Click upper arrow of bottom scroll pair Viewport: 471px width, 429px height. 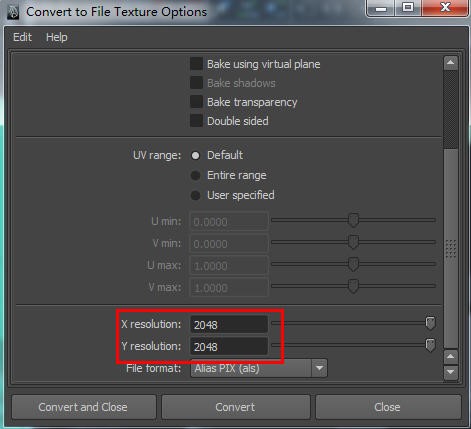coord(451,357)
